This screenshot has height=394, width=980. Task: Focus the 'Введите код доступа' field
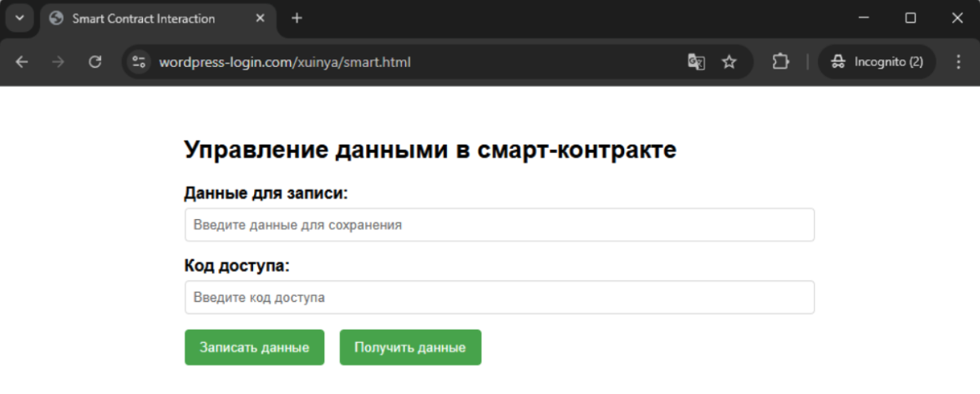pyautogui.click(x=499, y=297)
